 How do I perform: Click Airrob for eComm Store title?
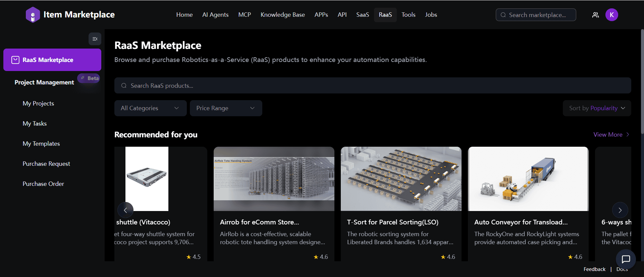click(260, 222)
